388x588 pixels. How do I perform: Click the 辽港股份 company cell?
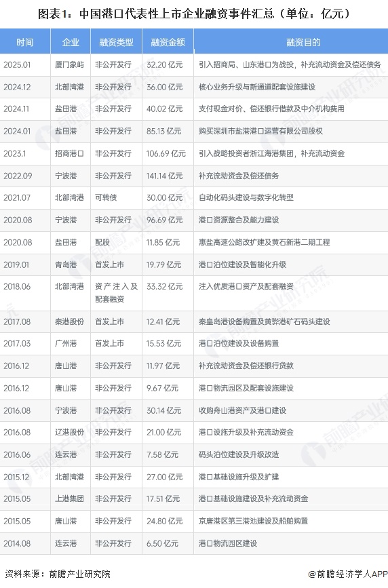click(69, 432)
